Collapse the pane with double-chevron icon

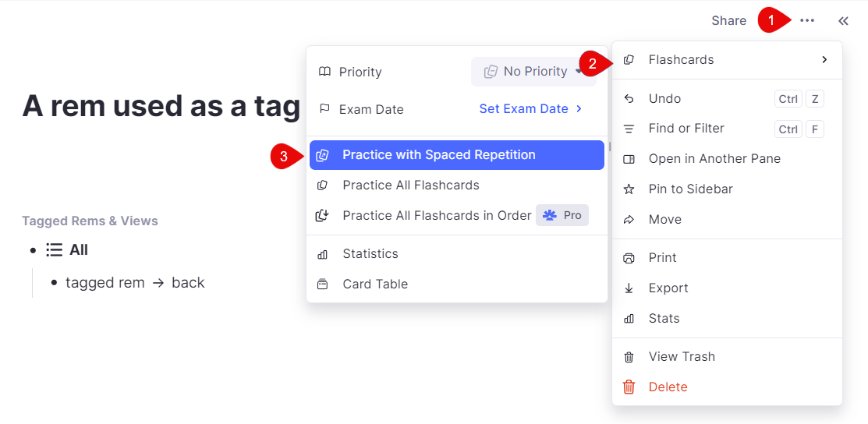pyautogui.click(x=843, y=21)
